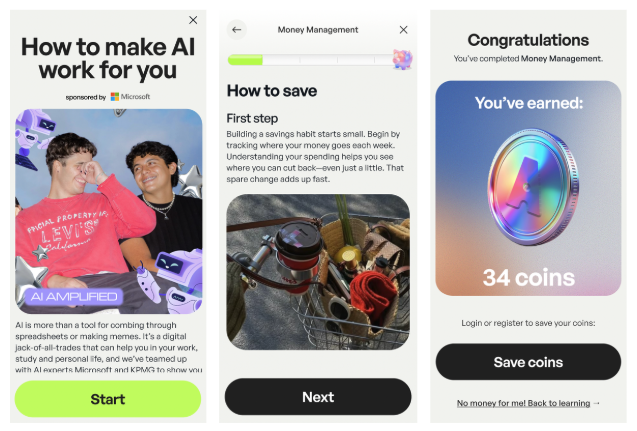Select the 'Money Management' title text
This screenshot has width=637, height=431.
tap(318, 30)
